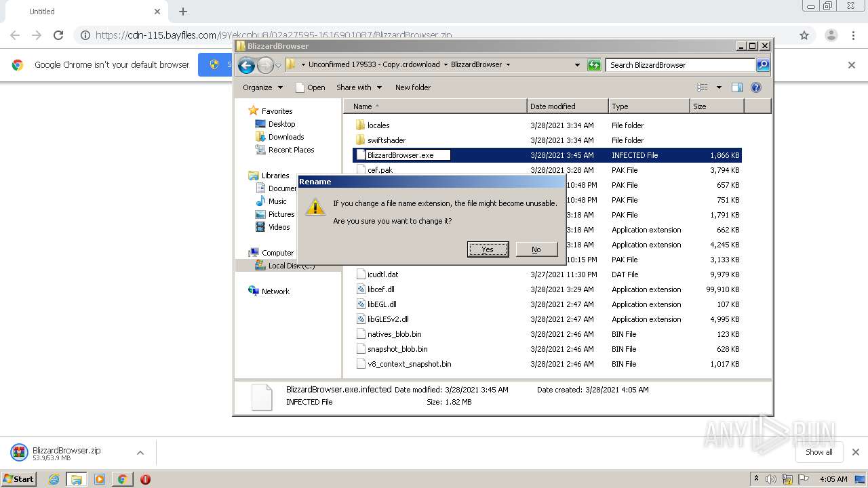Click Unconfirmed 179533 breadcrumb segment
This screenshot has height=488, width=868.
point(374,65)
